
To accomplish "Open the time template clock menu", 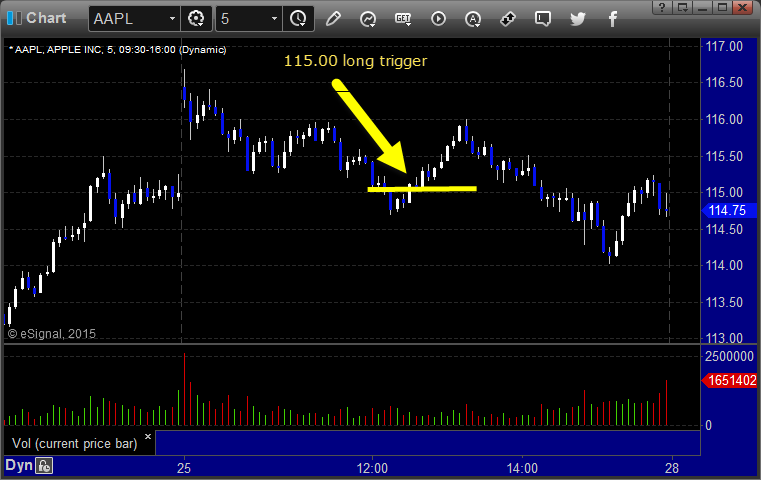I will (x=298, y=19).
